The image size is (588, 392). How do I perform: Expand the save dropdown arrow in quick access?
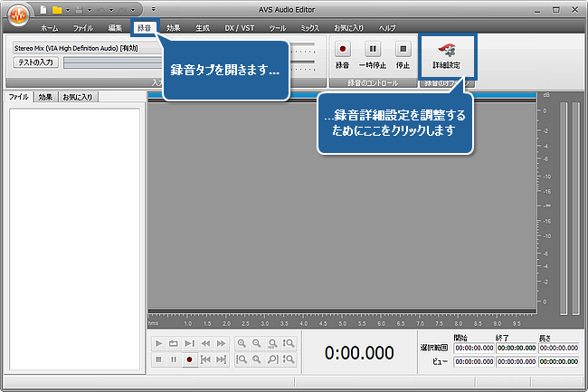[x=90, y=11]
